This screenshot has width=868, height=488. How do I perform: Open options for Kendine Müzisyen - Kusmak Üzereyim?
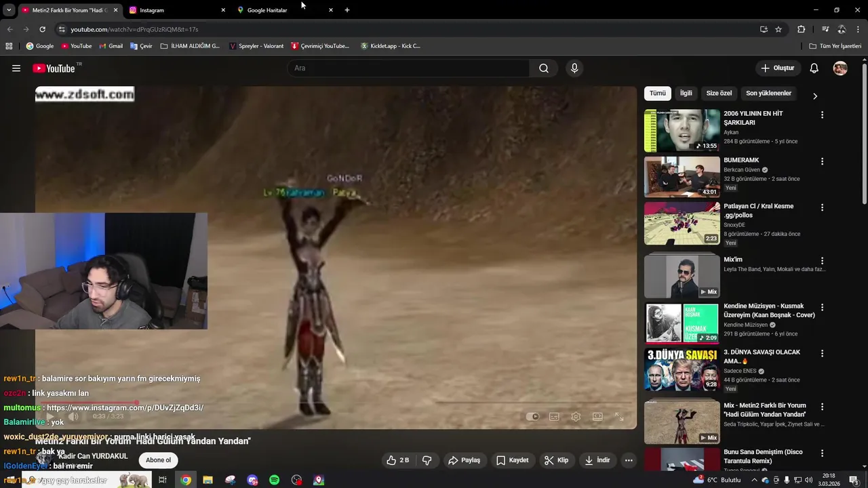(822, 307)
